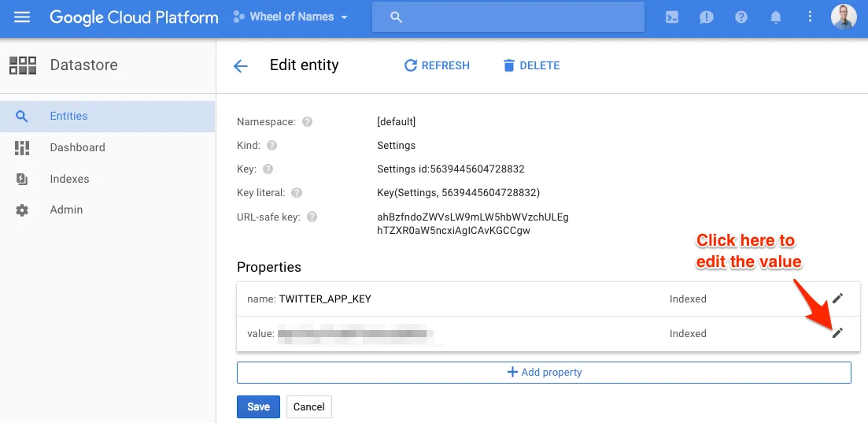868x423 pixels.
Task: Show help next to the Key label
Action: point(268,169)
